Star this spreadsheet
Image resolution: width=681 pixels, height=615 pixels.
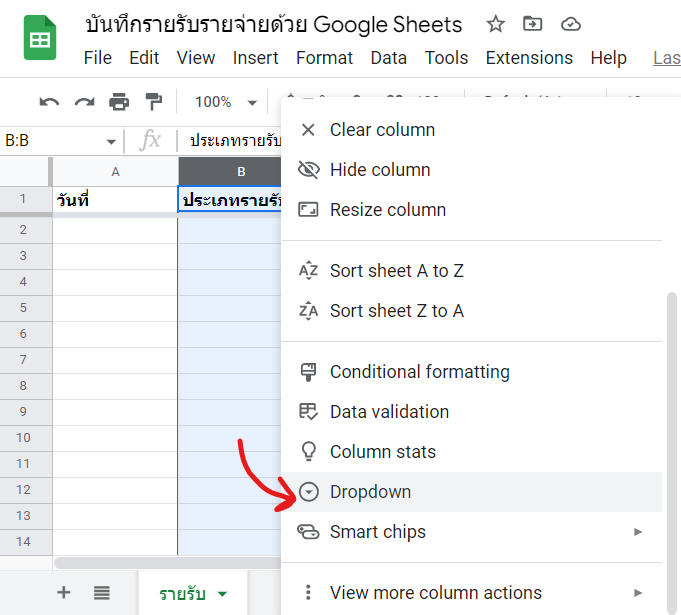pos(495,24)
